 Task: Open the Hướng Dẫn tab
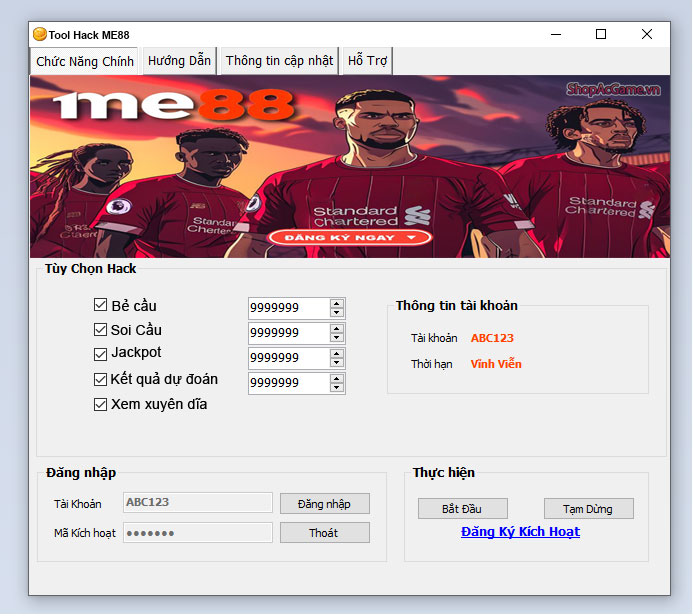click(x=179, y=61)
